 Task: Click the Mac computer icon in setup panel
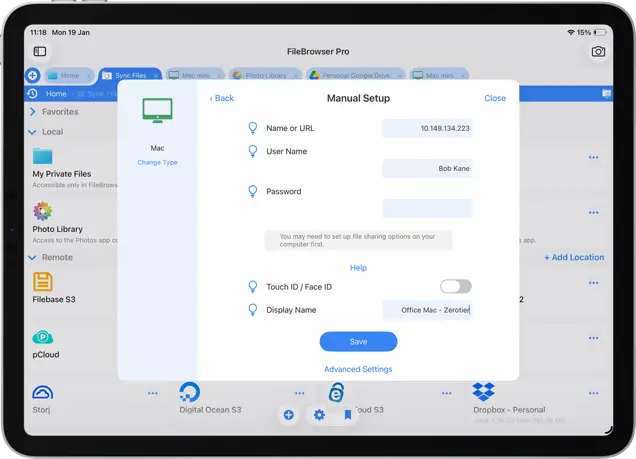[x=157, y=111]
